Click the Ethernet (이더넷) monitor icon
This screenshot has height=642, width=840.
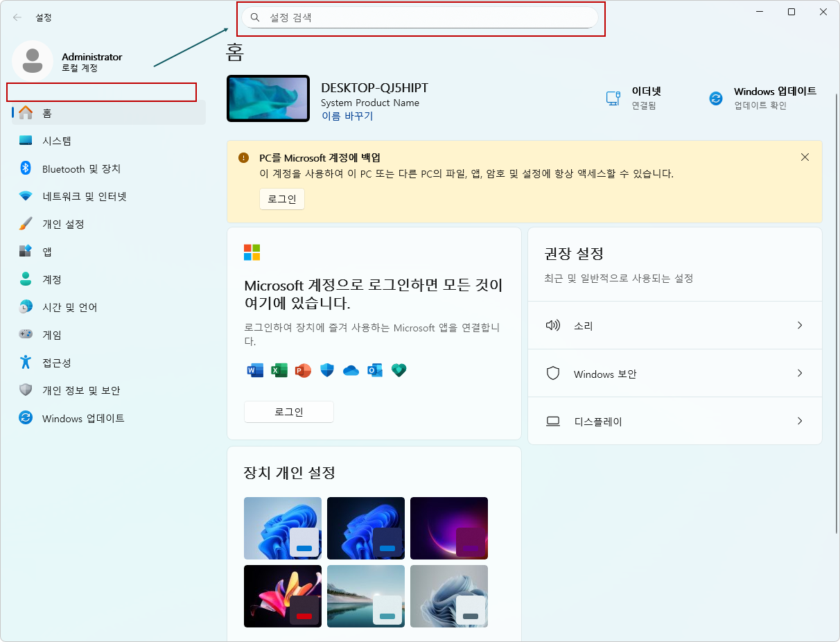613,98
